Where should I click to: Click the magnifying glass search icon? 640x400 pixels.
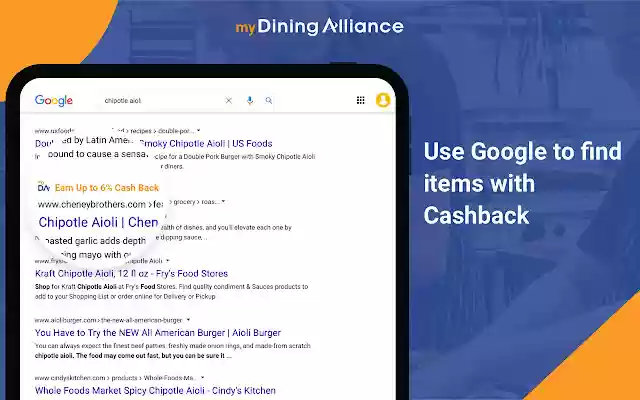[x=269, y=100]
